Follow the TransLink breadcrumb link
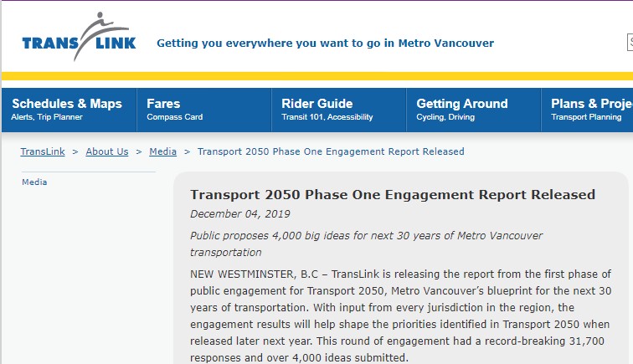The width and height of the screenshot is (633, 364). pyautogui.click(x=43, y=151)
